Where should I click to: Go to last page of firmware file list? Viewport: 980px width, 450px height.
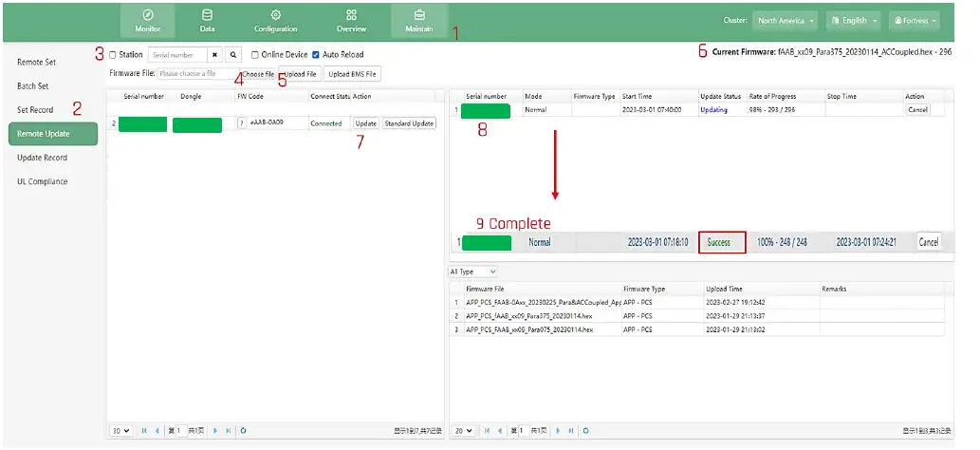(x=570, y=431)
